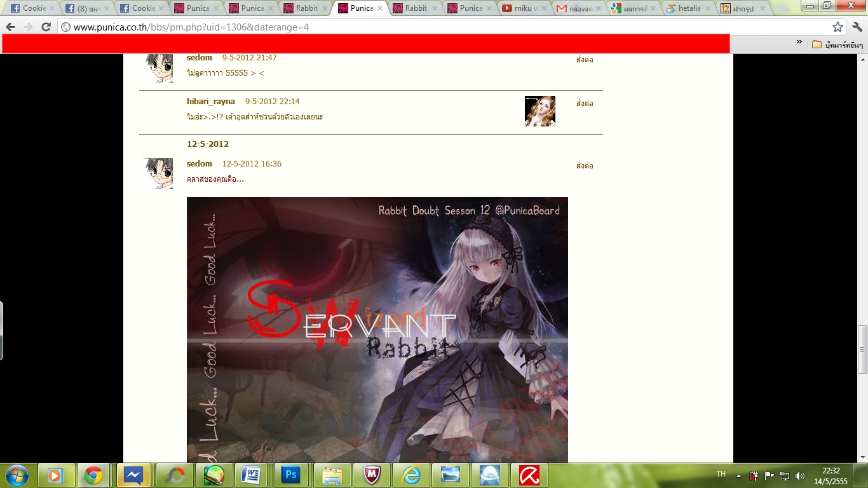Open sedom's profile from the 16:36 message
The height and width of the screenshot is (488, 868).
[199, 164]
